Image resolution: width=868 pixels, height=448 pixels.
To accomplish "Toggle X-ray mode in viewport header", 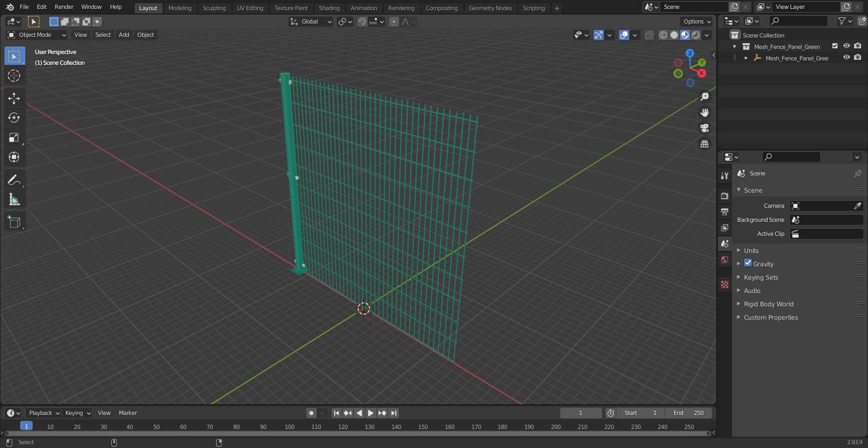I will click(649, 35).
